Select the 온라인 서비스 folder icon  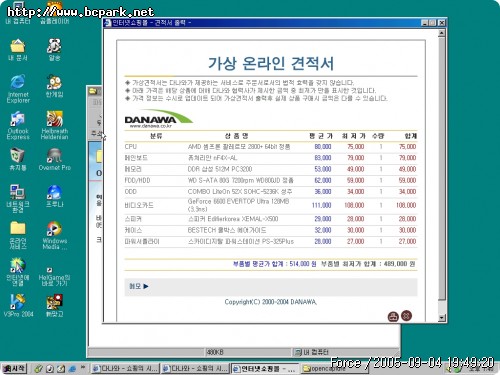pyautogui.click(x=18, y=235)
